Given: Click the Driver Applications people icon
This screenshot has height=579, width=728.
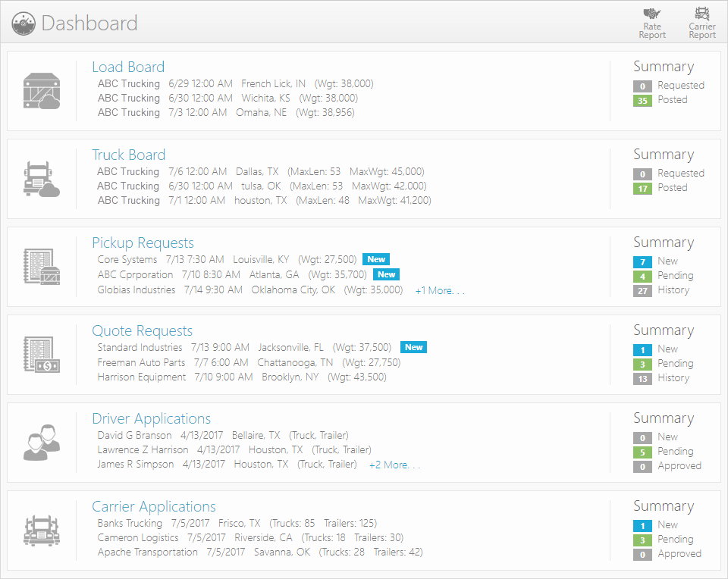Looking at the screenshot, I should tap(42, 443).
